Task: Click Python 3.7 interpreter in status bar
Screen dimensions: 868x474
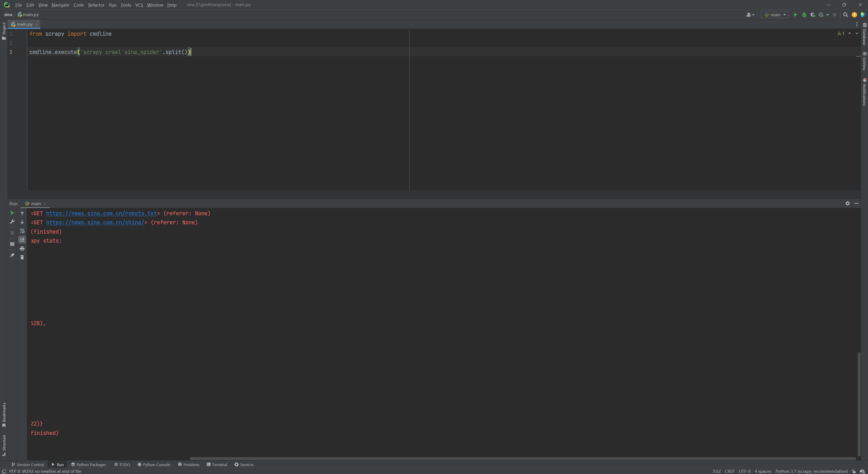Action: [x=811, y=471]
